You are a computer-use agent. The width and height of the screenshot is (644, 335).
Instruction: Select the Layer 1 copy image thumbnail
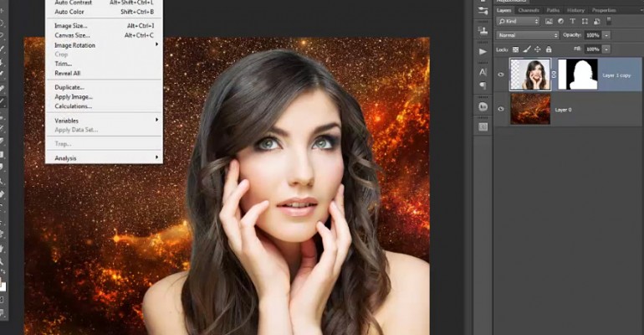coord(530,75)
